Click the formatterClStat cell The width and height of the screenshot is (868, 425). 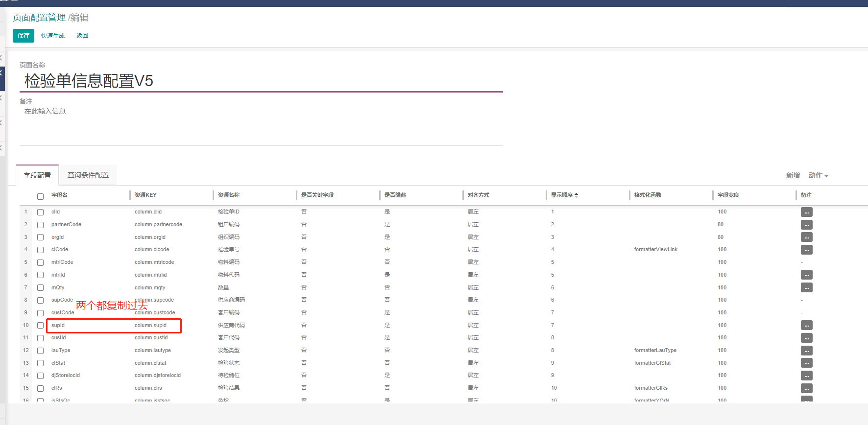click(652, 363)
